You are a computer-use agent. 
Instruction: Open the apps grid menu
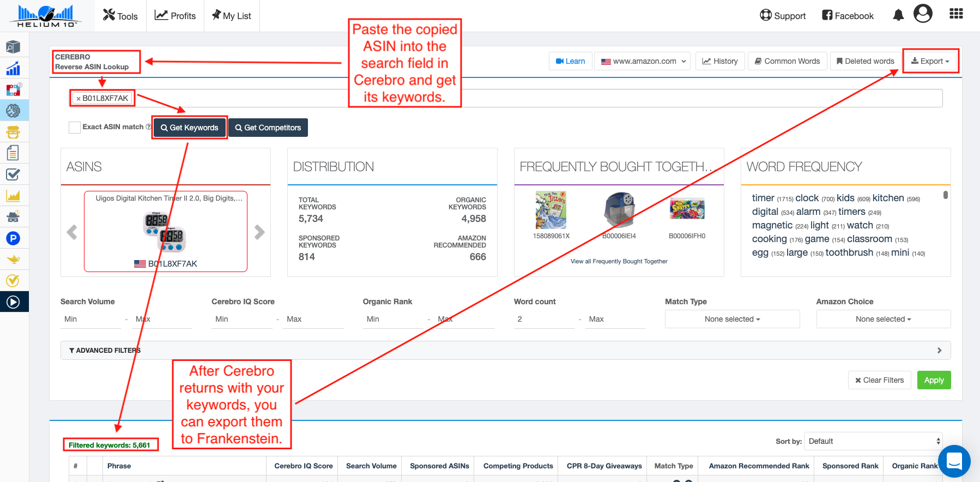point(956,14)
